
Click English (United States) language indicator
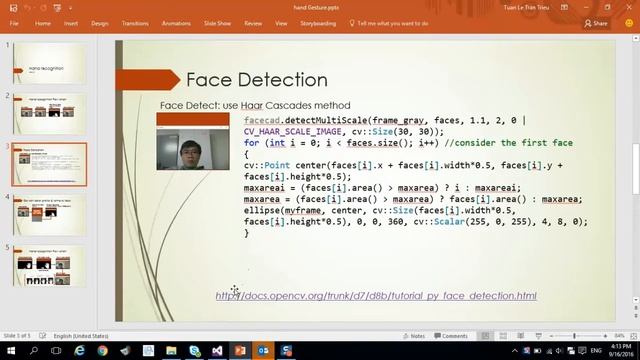[81, 336]
